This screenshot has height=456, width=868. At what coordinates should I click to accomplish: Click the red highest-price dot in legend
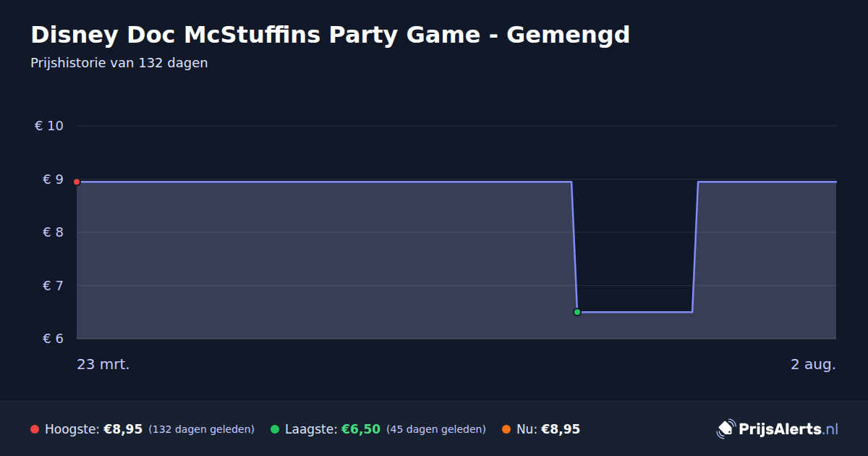pos(35,429)
